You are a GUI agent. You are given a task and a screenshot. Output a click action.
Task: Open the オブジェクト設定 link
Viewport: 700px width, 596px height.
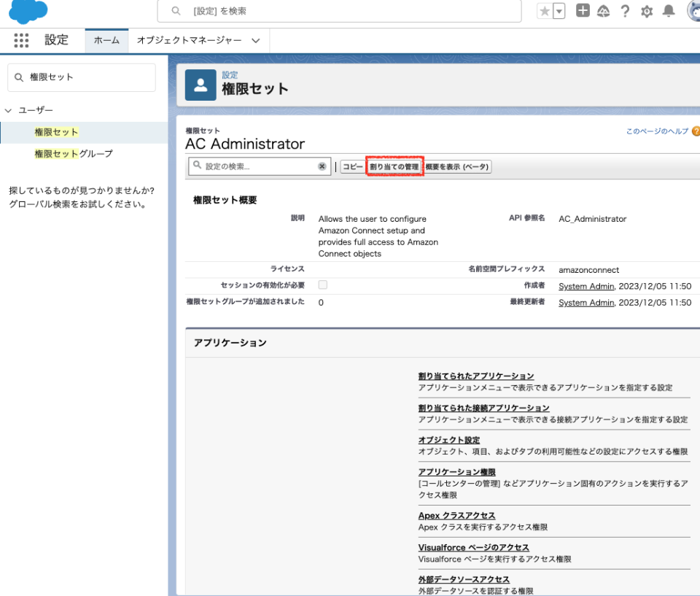pos(448,440)
